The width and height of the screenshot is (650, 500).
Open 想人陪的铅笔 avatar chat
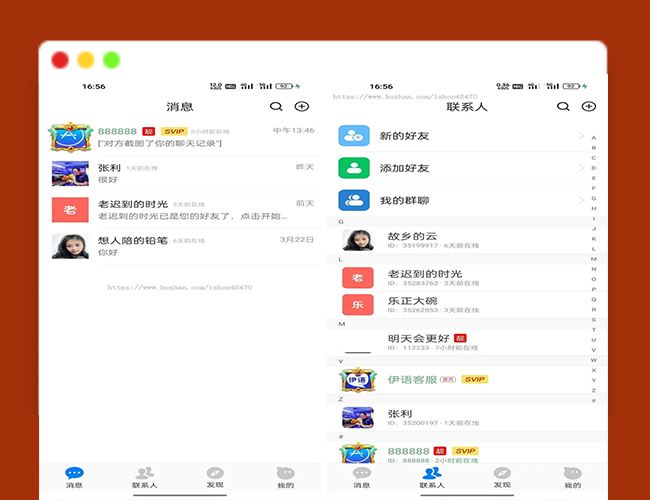click(70, 246)
